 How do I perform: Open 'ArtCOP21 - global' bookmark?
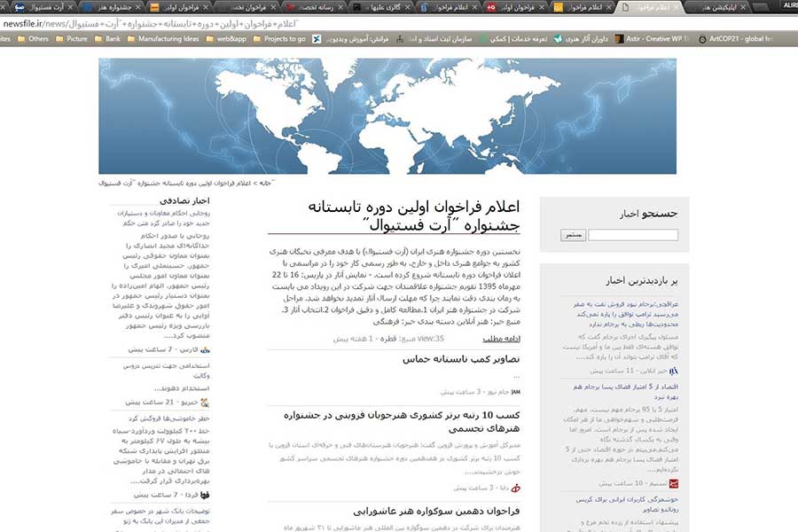pos(743,39)
